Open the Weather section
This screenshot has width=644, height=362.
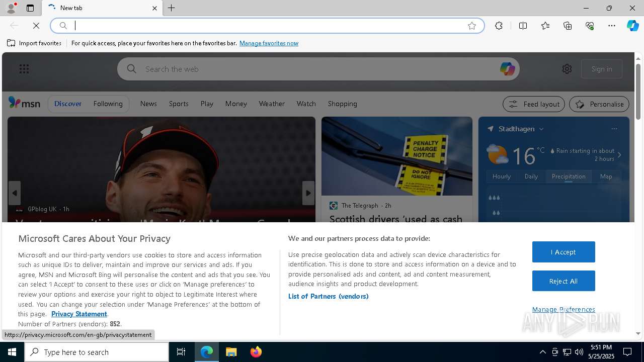point(272,104)
